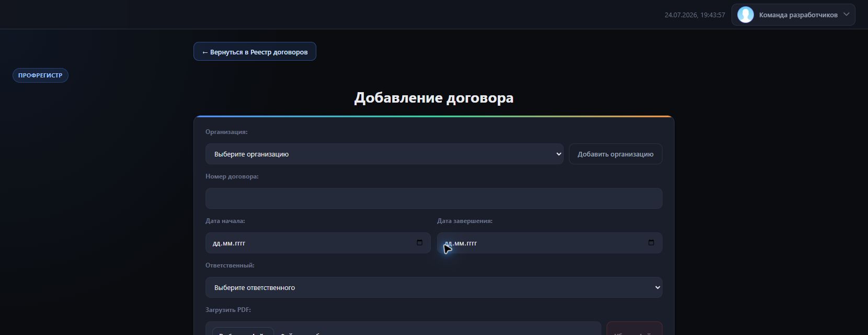Expand the Команда разработчиков user menu chevron
Viewport: 868px width, 335px height.
847,15
